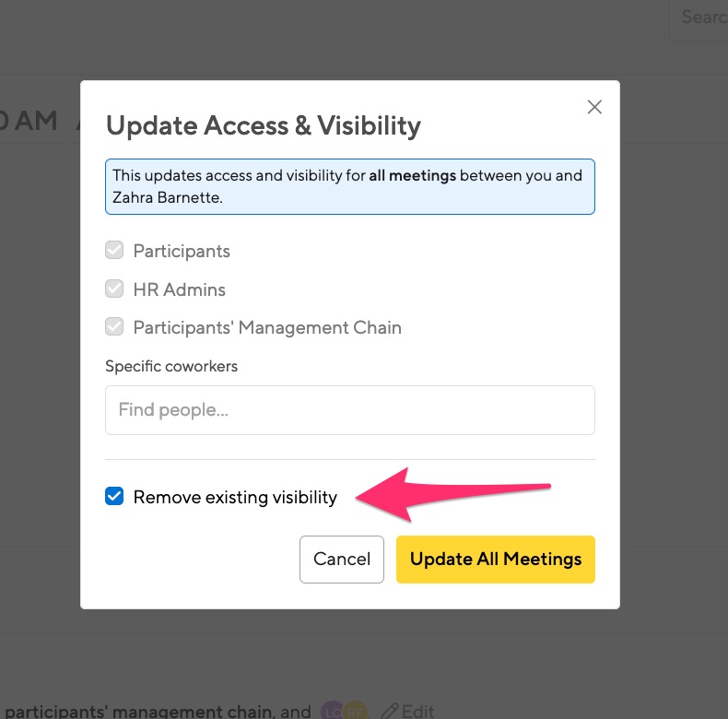Image resolution: width=728 pixels, height=719 pixels.
Task: Click the RF avatar circle
Action: 355,711
